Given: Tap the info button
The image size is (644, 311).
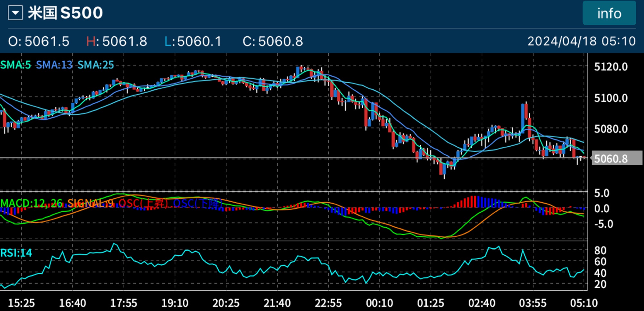Looking at the screenshot, I should pyautogui.click(x=609, y=13).
